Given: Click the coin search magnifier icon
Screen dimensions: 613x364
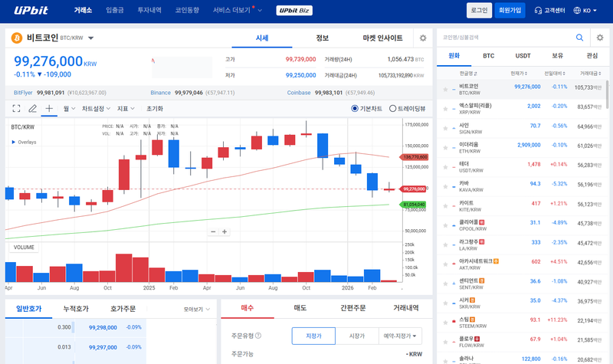Looking at the screenshot, I should (x=580, y=37).
